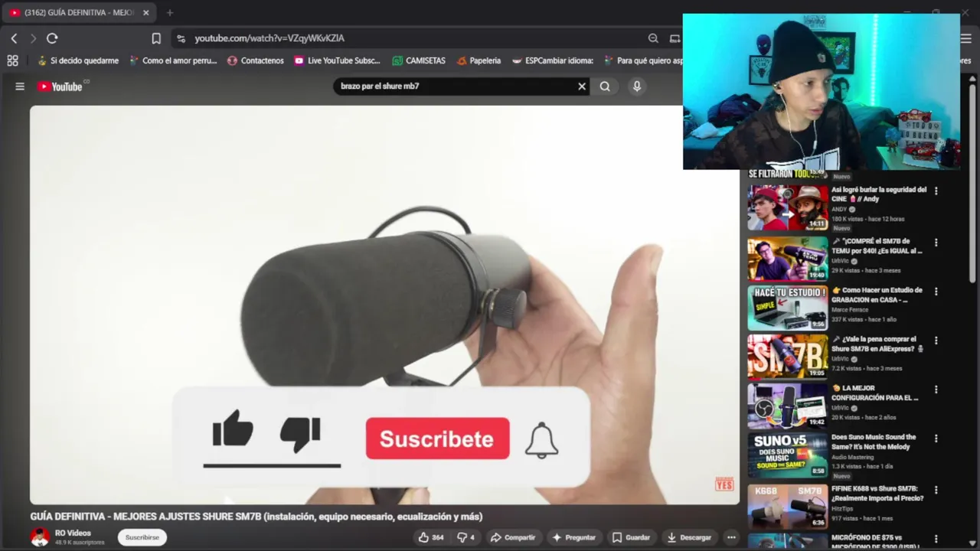Open title 'Como Hacer un Estudio de GRABACION'
This screenshot has height=551, width=980.
[877, 295]
